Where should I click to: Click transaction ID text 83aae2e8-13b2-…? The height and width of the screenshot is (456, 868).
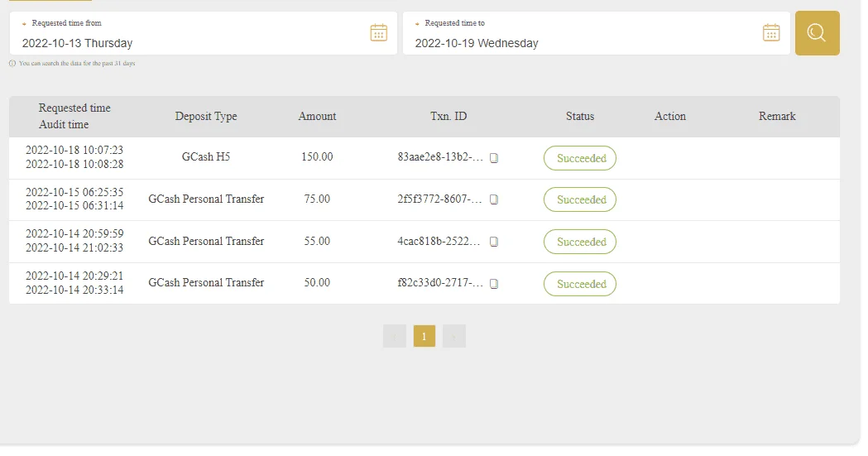440,156
